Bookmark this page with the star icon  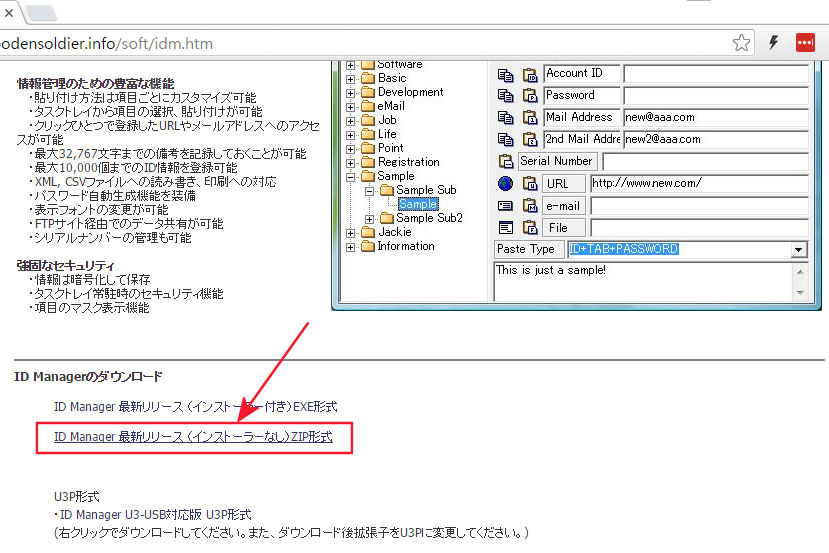[x=741, y=43]
